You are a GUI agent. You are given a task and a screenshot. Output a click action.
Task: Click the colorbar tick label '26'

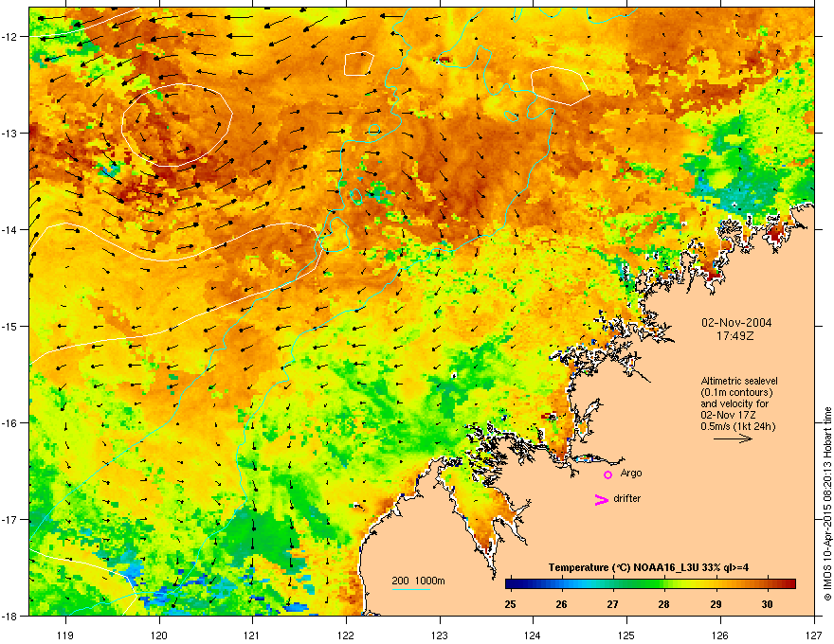(562, 604)
